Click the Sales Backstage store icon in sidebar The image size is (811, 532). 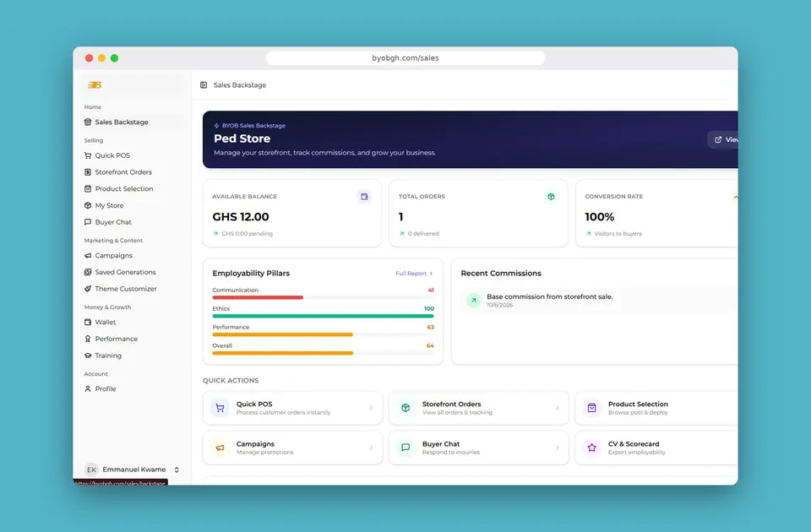pyautogui.click(x=88, y=122)
